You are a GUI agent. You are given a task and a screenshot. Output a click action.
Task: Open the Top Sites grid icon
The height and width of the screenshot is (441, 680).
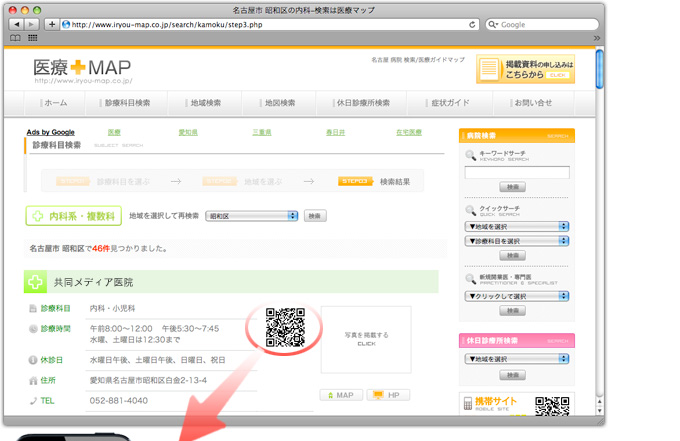tap(33, 38)
